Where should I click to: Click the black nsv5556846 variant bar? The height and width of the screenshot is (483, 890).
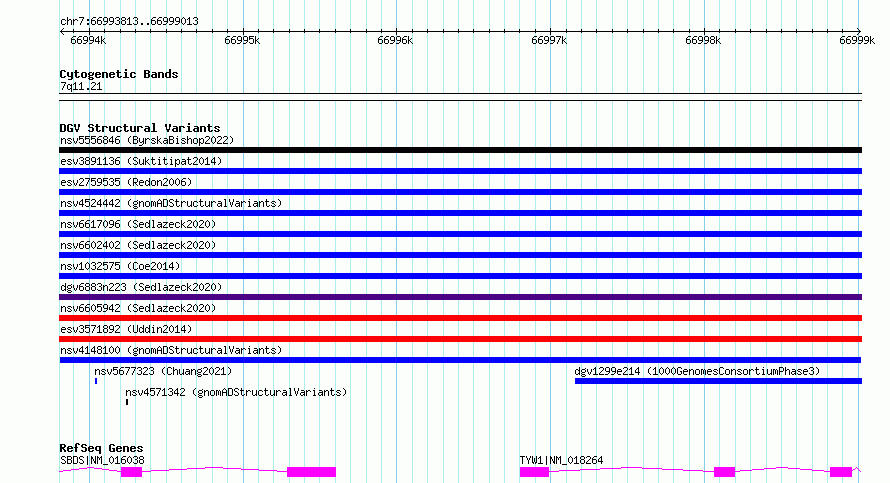460,150
